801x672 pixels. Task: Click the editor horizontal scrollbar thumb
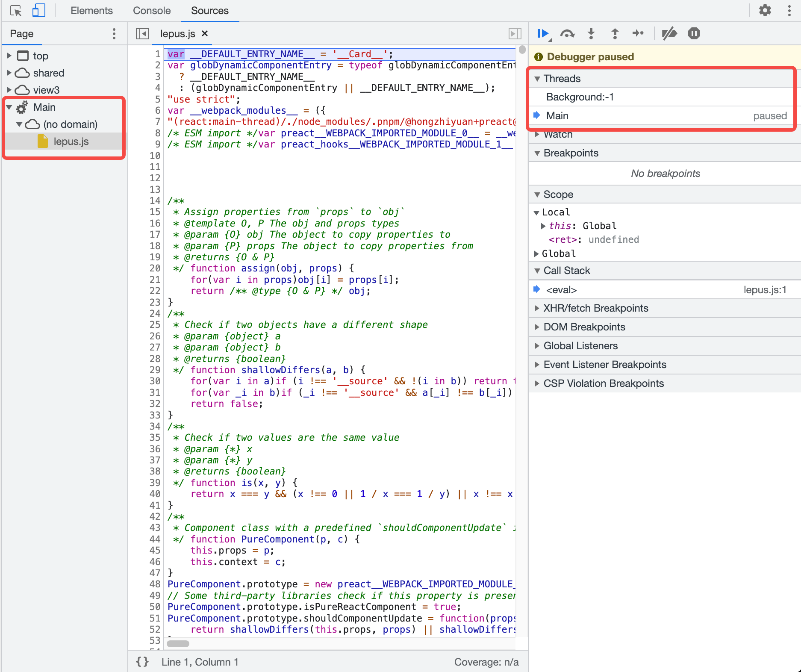pos(178,643)
